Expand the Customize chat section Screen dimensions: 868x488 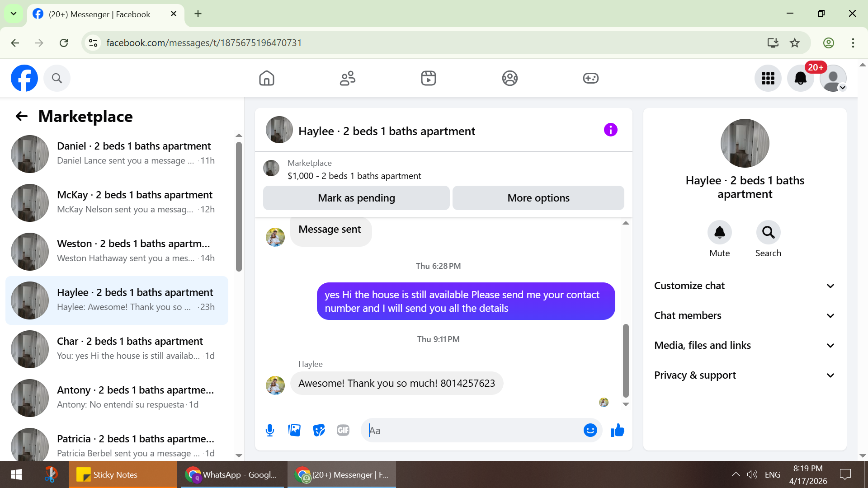point(745,286)
